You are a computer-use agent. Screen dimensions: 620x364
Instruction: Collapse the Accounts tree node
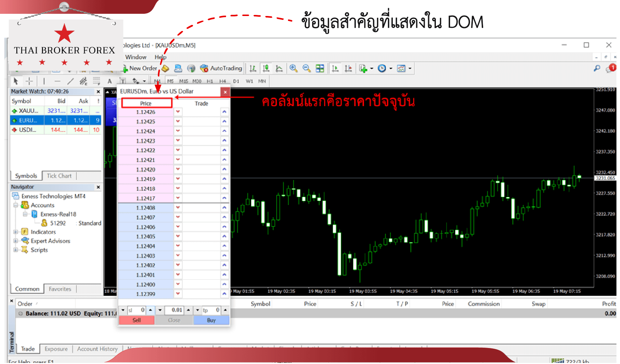[x=16, y=205]
